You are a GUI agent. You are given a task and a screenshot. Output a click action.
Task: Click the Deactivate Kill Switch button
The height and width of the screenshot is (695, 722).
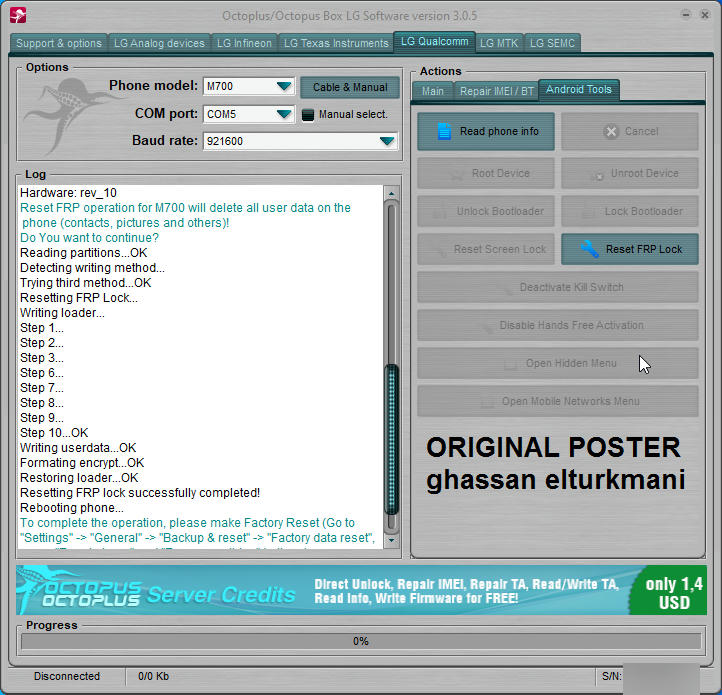pos(558,287)
